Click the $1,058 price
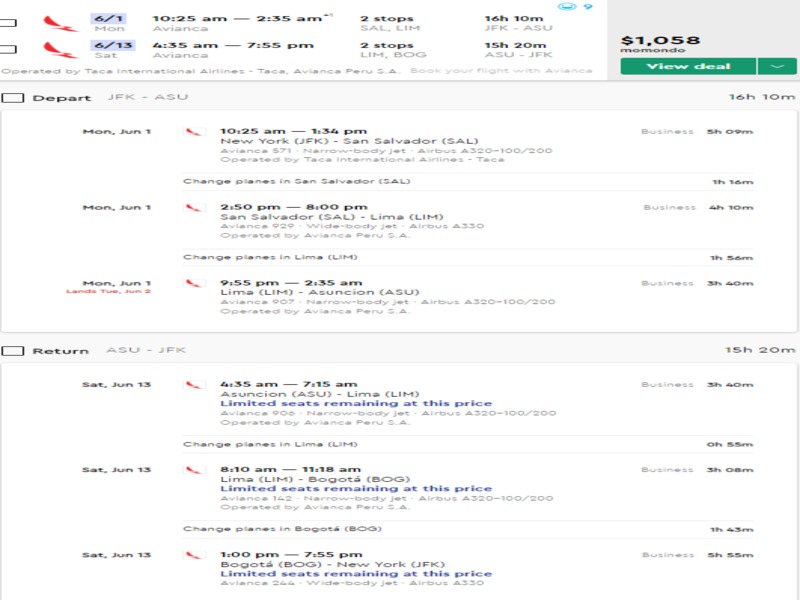 pos(660,40)
